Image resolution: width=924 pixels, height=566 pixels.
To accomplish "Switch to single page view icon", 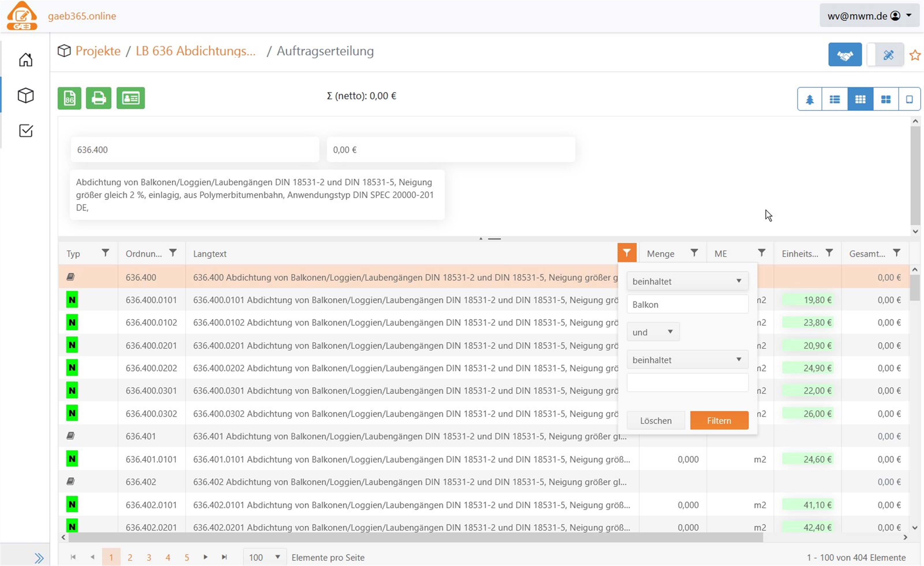I will click(x=909, y=99).
